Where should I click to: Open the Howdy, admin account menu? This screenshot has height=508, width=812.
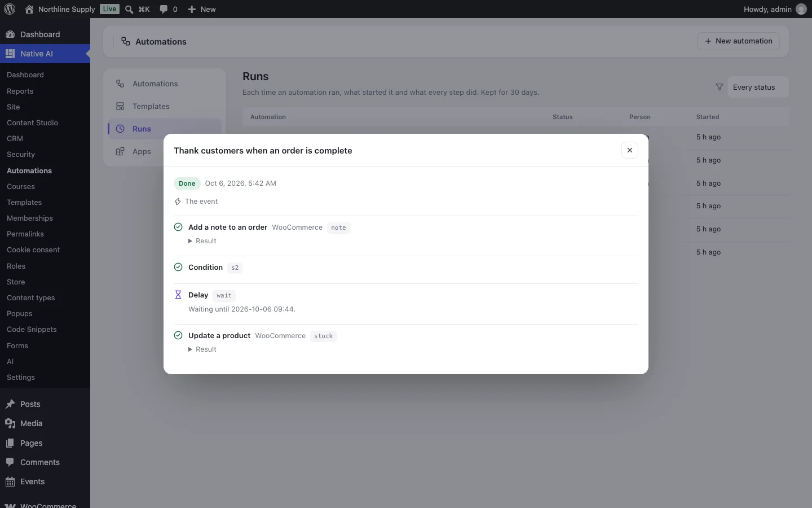[775, 9]
